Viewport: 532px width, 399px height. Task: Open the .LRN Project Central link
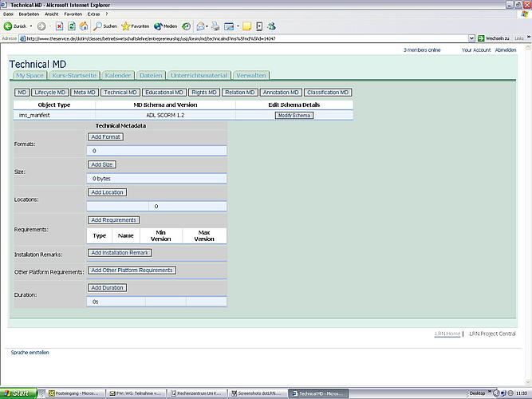(492, 334)
